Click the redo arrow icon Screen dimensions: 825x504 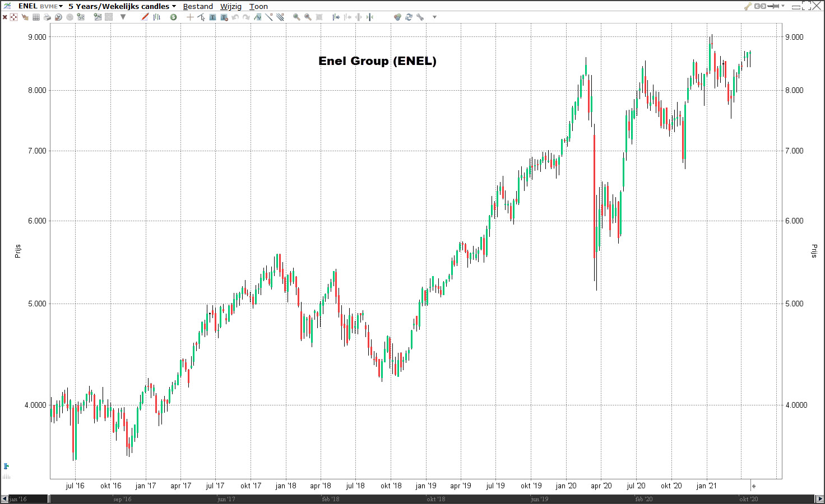click(x=246, y=17)
